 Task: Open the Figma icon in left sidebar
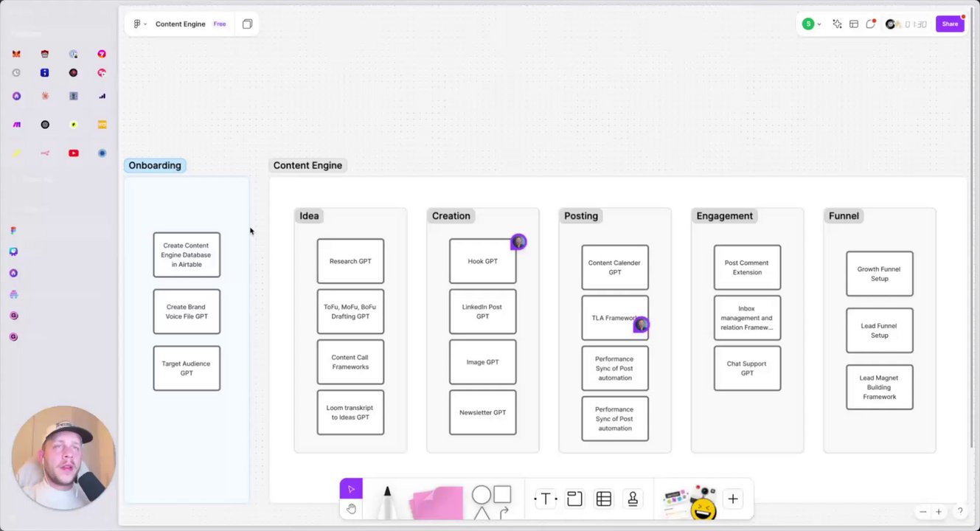13,230
